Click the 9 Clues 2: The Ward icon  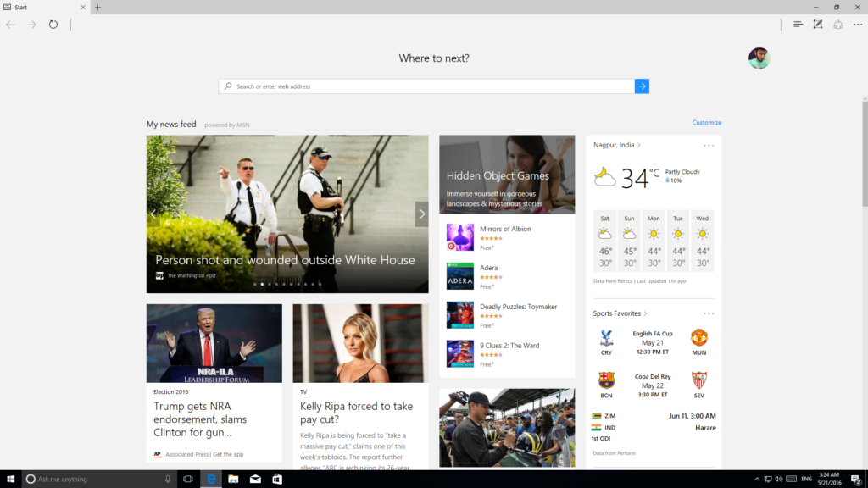tap(460, 353)
